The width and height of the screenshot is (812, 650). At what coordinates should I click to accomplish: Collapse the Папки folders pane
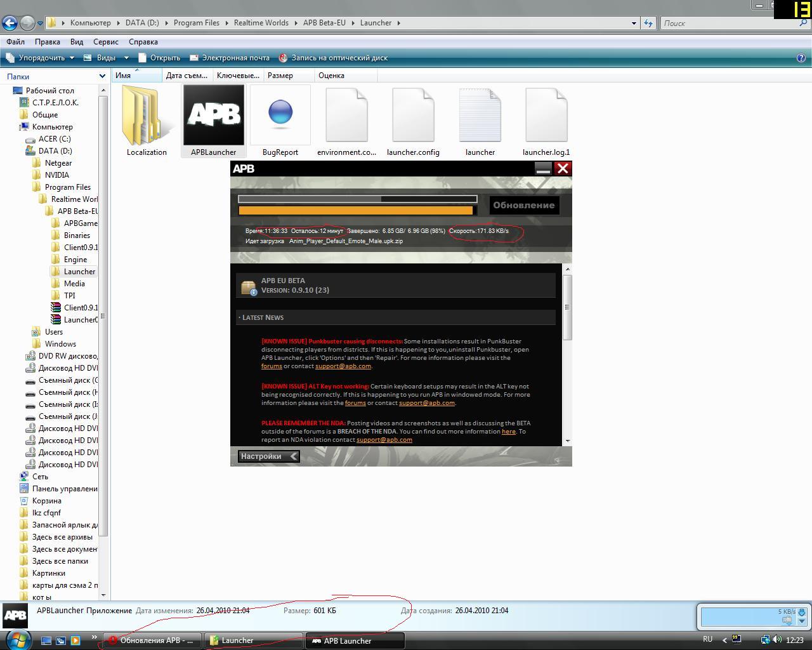102,76
